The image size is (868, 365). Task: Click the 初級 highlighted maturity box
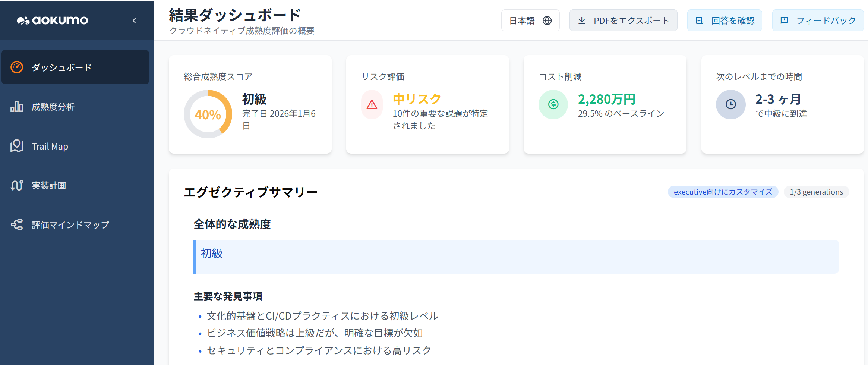516,257
